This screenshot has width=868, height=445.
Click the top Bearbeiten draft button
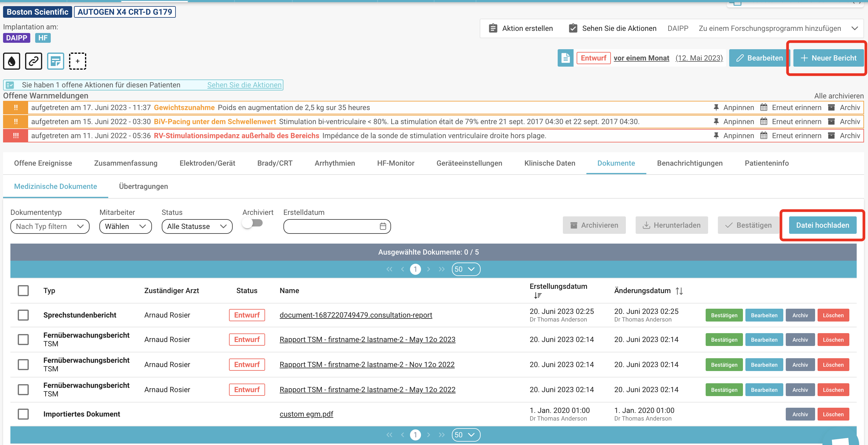click(x=759, y=58)
